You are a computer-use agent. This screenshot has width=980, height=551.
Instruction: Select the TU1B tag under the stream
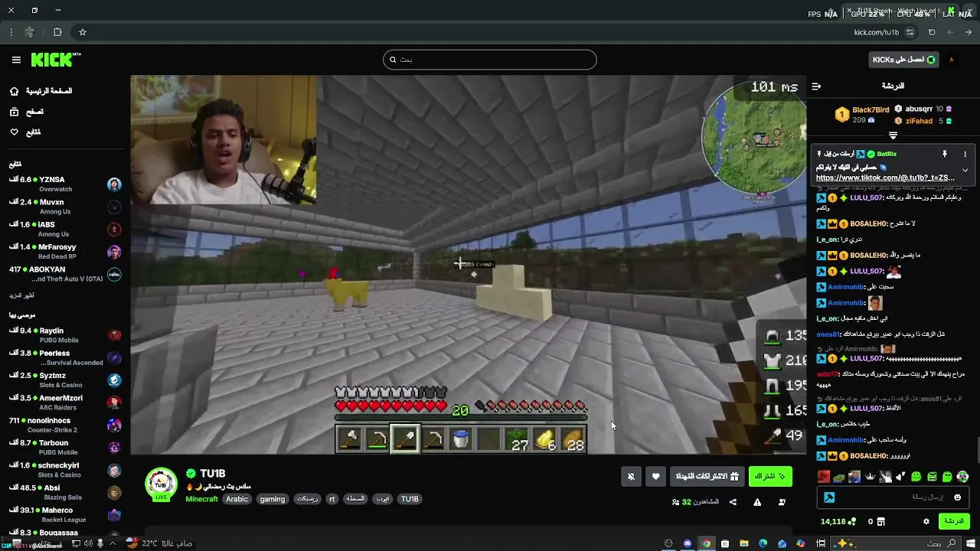coord(410,499)
